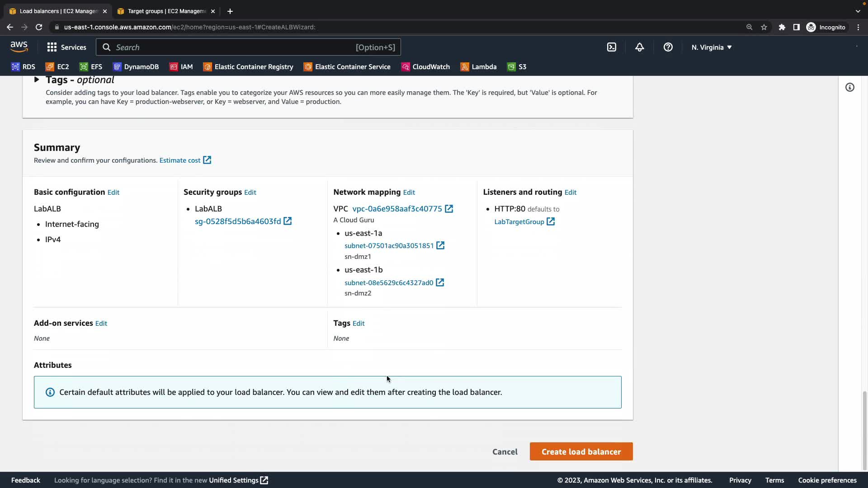Click Create load balancer button

click(581, 451)
